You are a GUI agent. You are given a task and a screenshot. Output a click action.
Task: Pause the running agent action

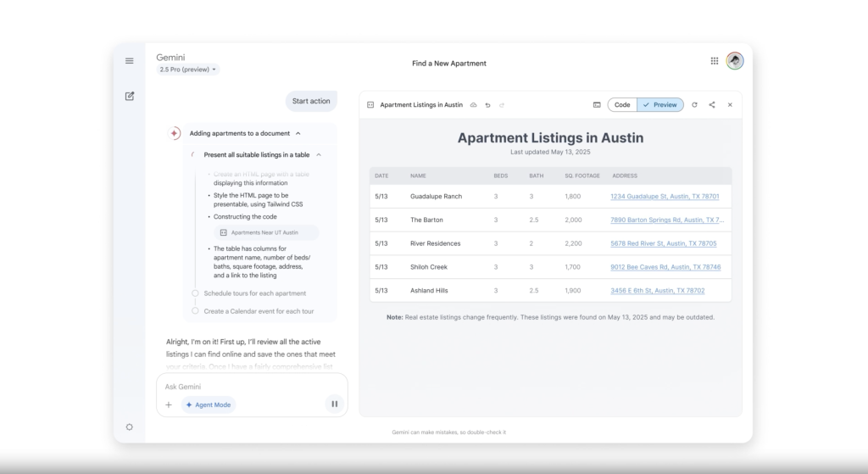[x=334, y=404]
